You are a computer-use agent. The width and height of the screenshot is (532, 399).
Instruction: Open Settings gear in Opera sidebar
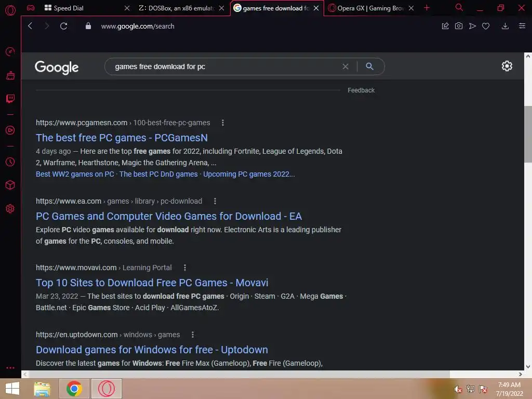point(10,209)
